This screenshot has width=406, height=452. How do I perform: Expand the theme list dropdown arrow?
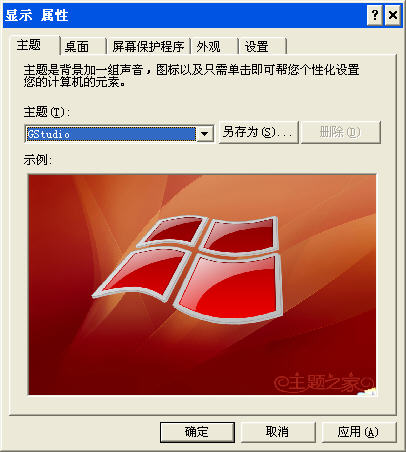pyautogui.click(x=204, y=134)
